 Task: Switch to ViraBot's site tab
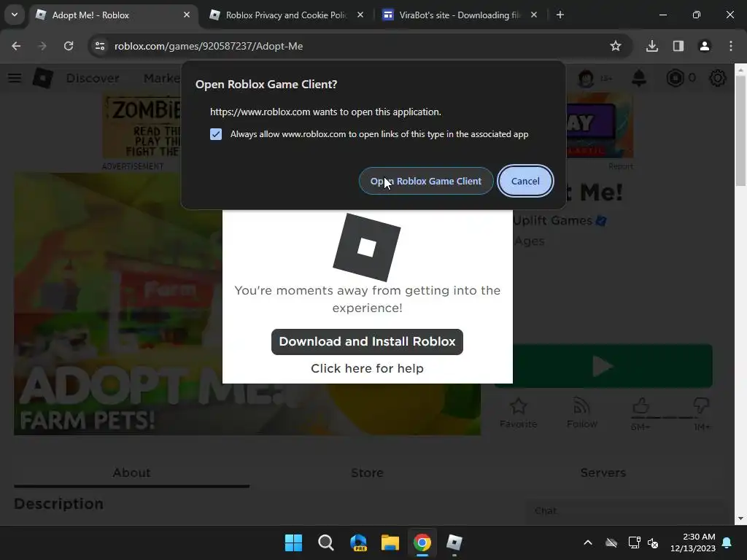460,15
